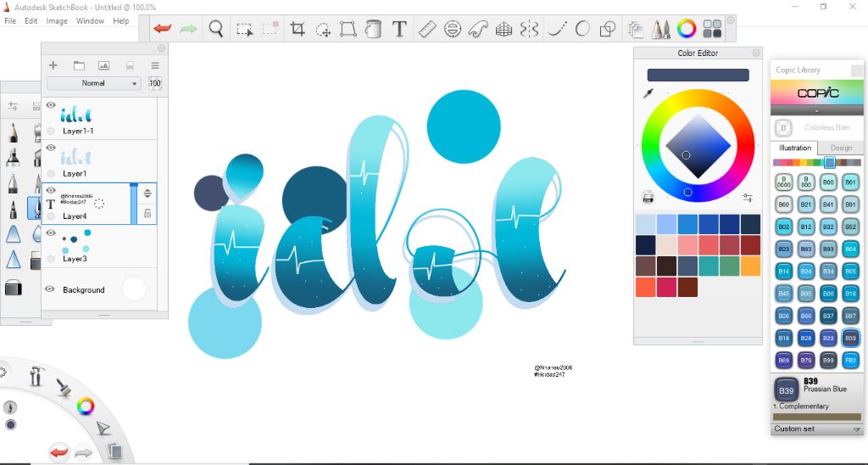
Task: Select the Zoom magnifier tool
Action: tap(216, 28)
